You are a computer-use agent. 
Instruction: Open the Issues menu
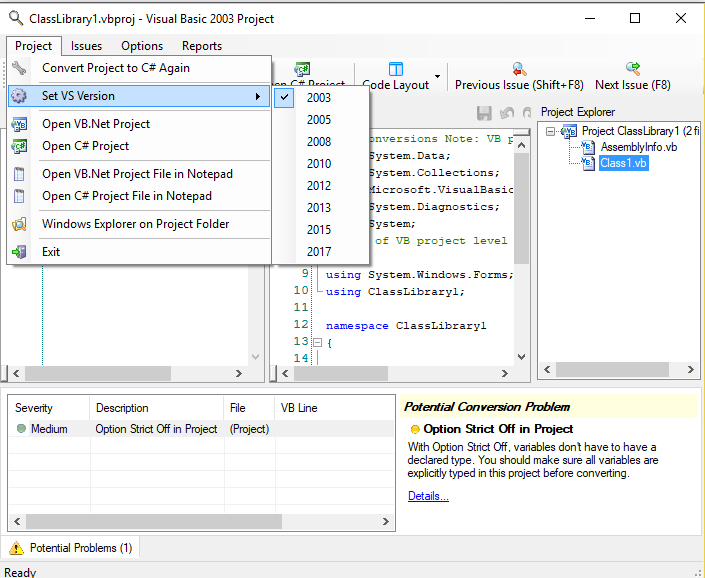(x=86, y=46)
